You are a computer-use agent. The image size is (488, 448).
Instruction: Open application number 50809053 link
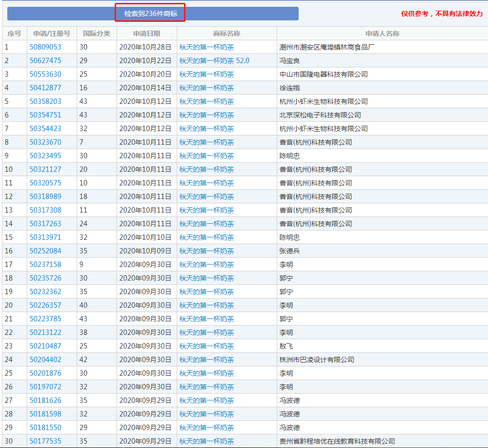(46, 47)
